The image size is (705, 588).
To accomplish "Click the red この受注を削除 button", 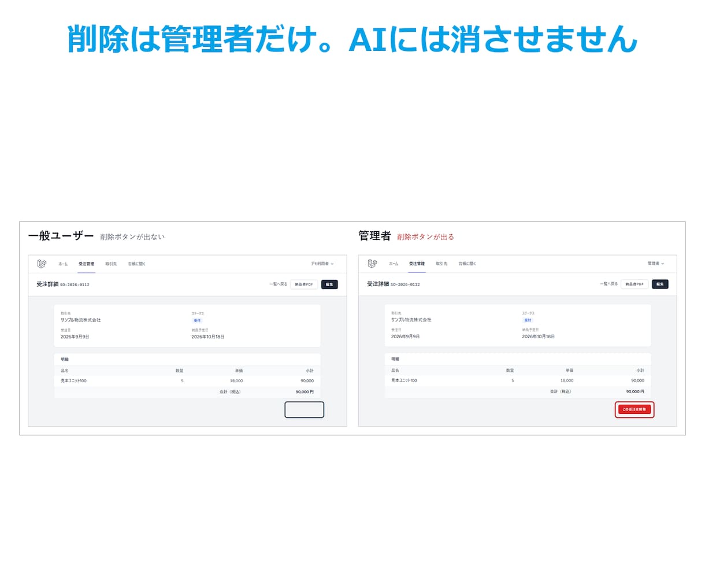I will tap(634, 409).
